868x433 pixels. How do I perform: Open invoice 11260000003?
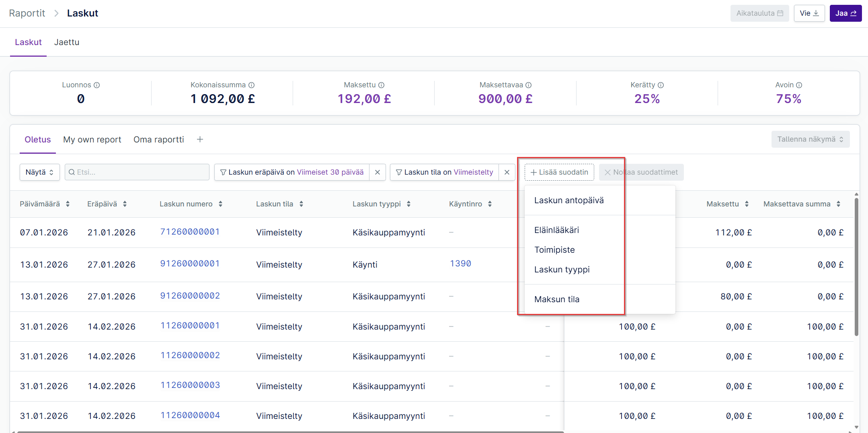[190, 385]
